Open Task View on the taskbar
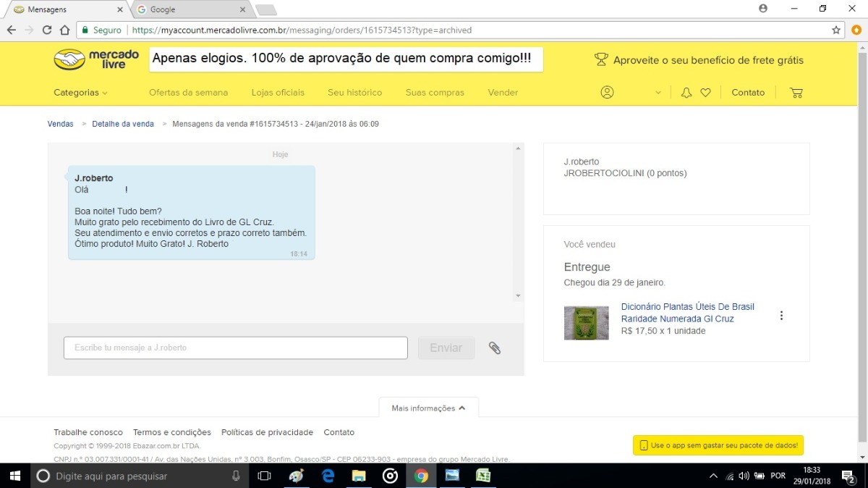Screen dimensions: 868x488 [x=264, y=476]
